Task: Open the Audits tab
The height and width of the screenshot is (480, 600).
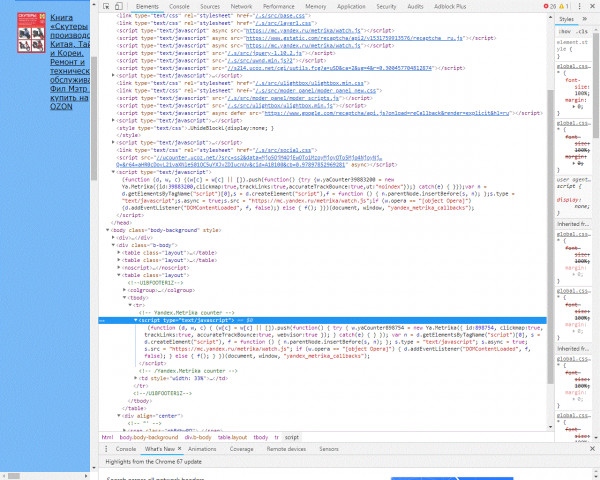Action: tap(415, 7)
